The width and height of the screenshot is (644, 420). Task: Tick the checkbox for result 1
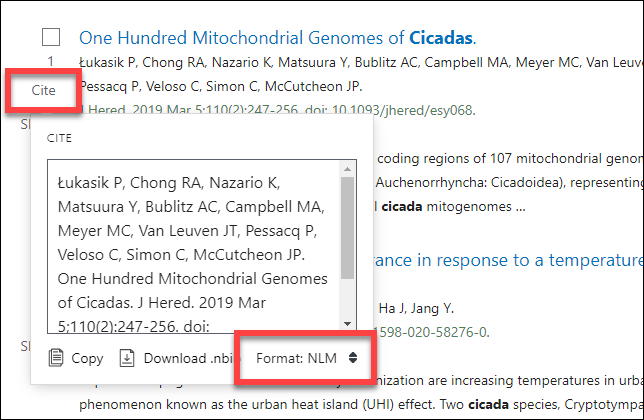[51, 37]
